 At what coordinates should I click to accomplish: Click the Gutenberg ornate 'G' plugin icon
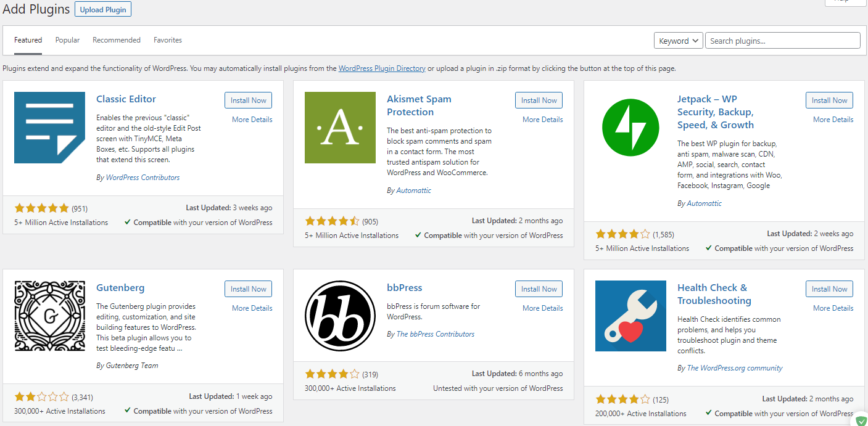point(49,316)
